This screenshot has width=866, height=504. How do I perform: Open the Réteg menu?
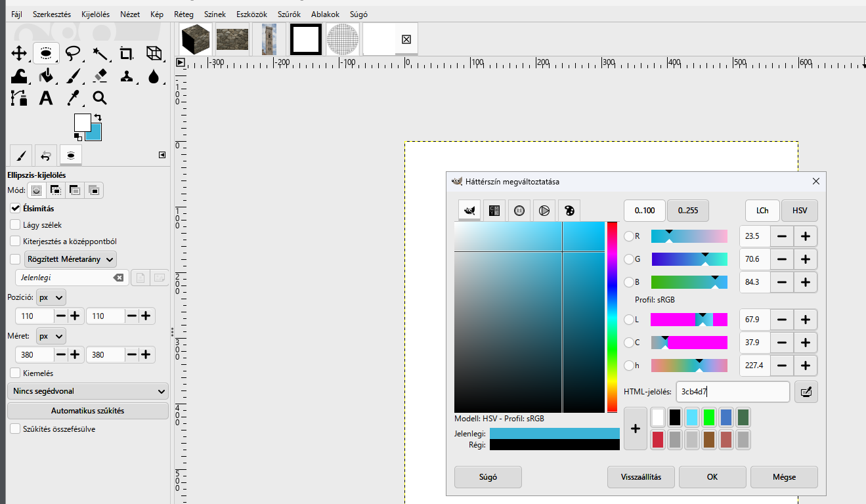coord(184,14)
